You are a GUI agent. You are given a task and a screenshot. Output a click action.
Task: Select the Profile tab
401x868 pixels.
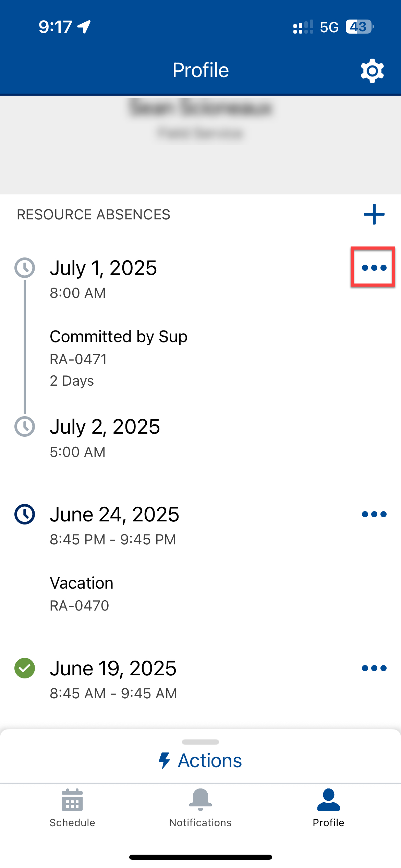pos(328,808)
